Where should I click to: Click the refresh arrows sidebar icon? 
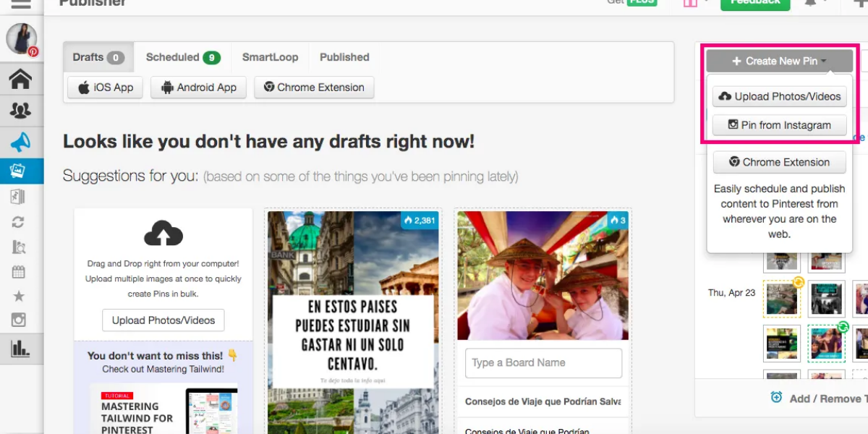click(19, 223)
